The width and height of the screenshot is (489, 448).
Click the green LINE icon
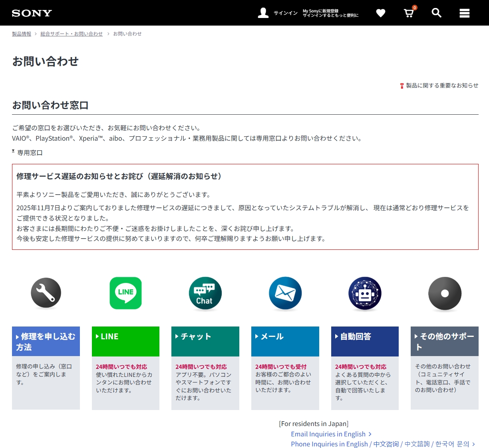point(125,293)
